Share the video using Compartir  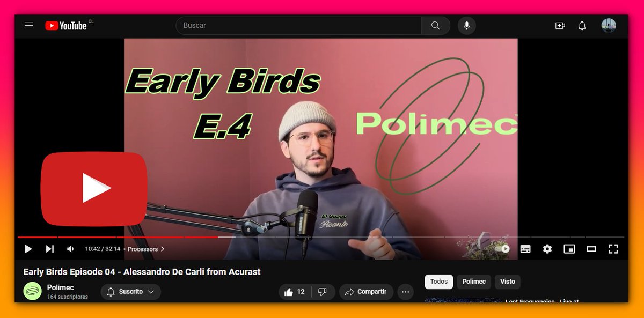point(367,292)
